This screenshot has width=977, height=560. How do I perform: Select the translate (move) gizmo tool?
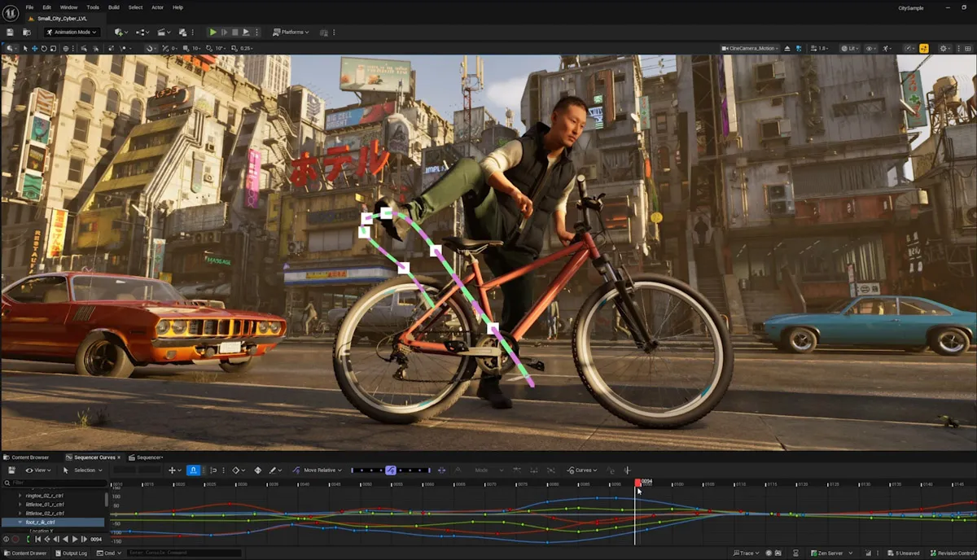click(34, 48)
